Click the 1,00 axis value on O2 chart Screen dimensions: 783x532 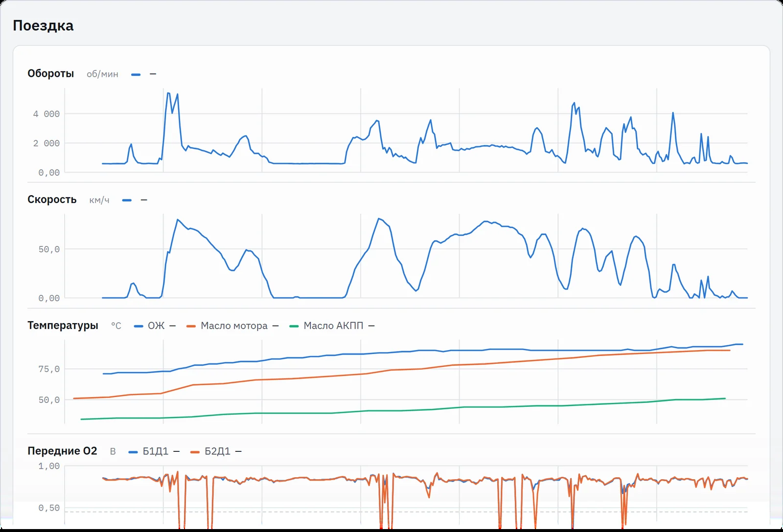pos(49,466)
